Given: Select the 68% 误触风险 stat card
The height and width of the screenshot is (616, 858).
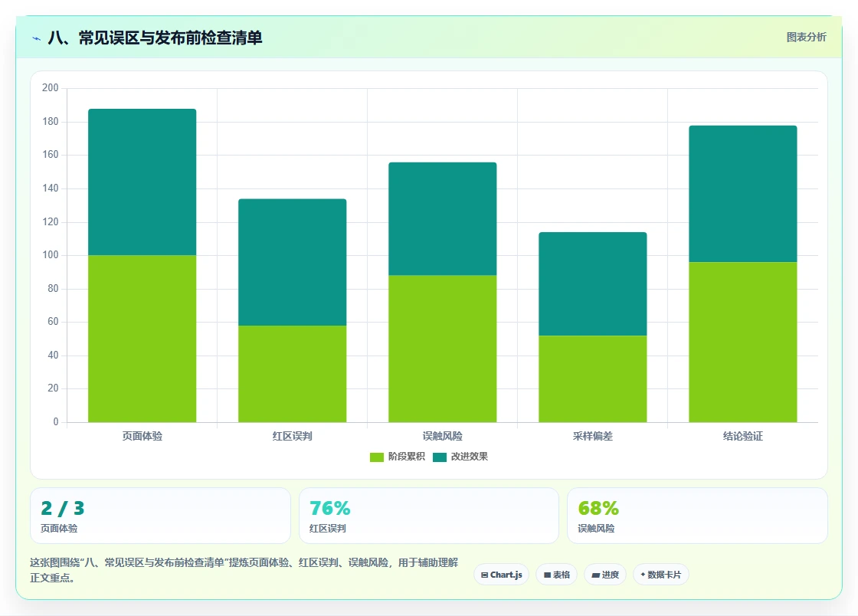Looking at the screenshot, I should [x=697, y=516].
